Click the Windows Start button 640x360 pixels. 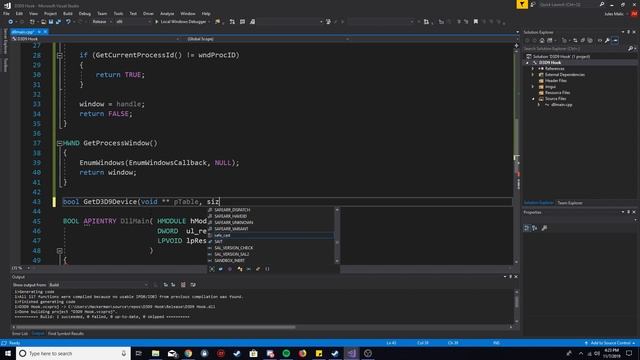8,353
